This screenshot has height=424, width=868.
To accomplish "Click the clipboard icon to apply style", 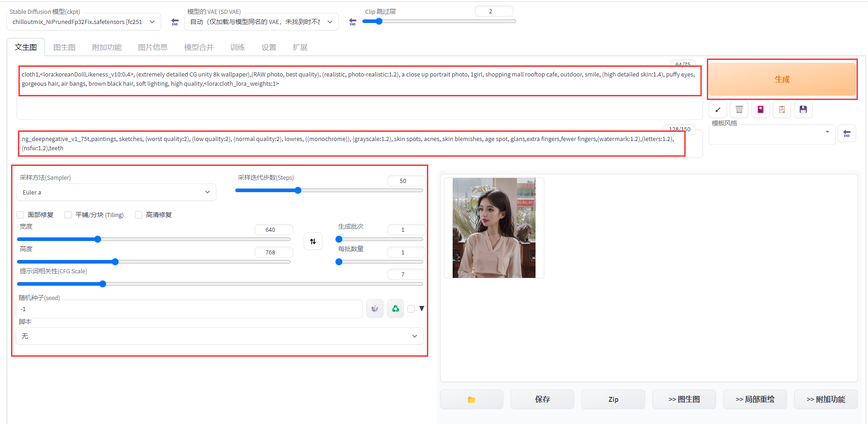I will [x=782, y=109].
